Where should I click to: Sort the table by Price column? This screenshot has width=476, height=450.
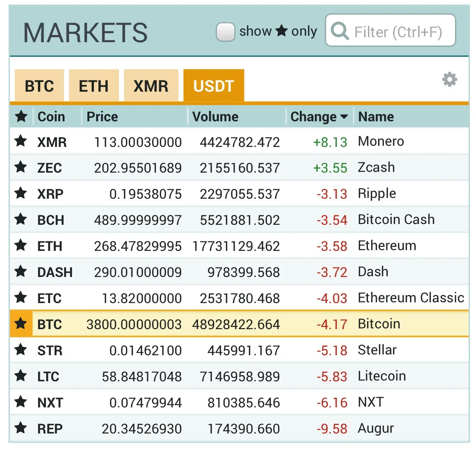[x=102, y=117]
